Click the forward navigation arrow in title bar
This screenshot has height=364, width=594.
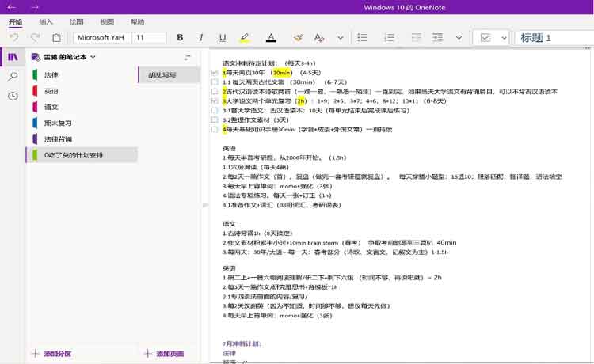point(35,7)
